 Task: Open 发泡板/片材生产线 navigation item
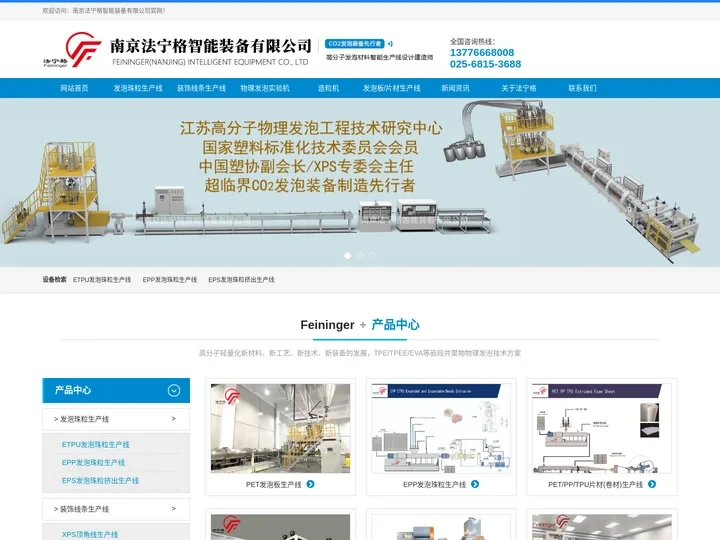(x=392, y=88)
